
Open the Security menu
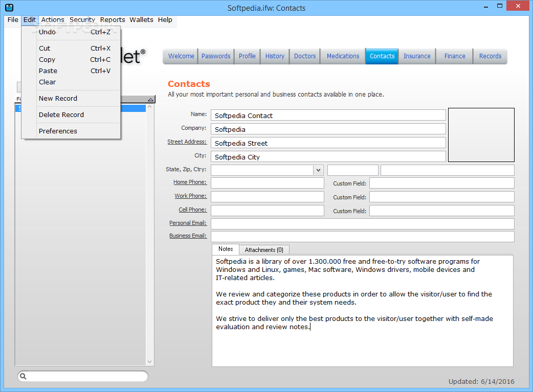pos(82,20)
